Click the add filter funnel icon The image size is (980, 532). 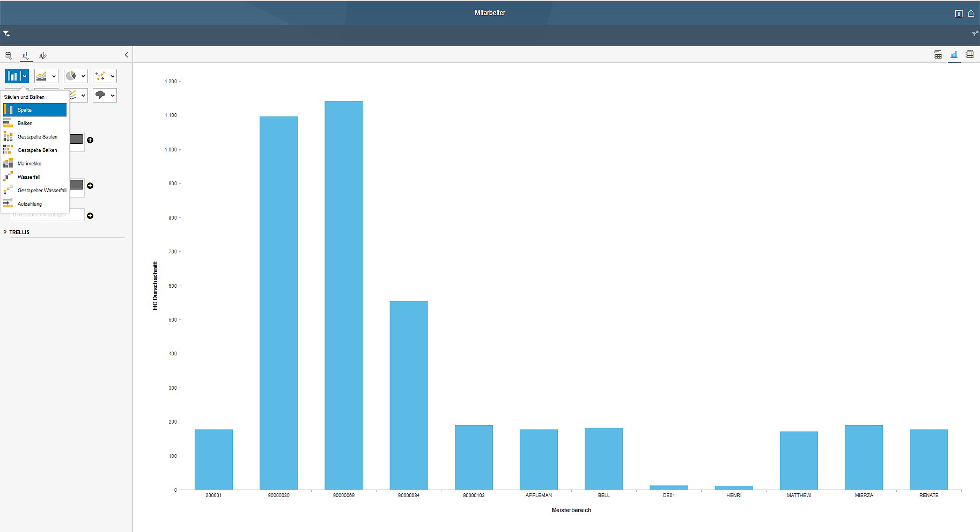pyautogui.click(x=6, y=34)
